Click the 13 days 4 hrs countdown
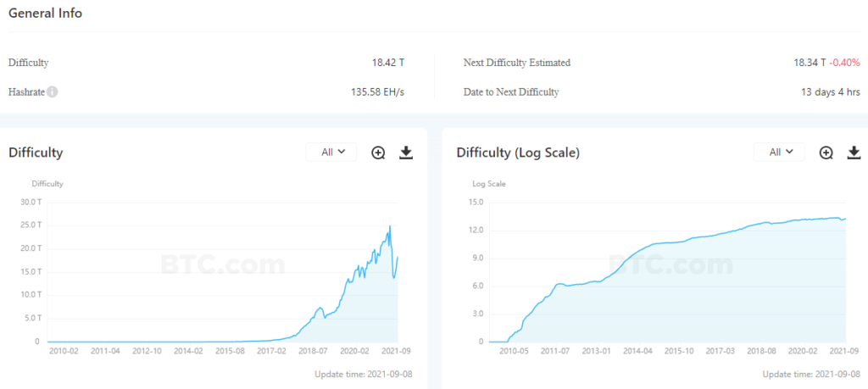The width and height of the screenshot is (868, 389). pos(831,92)
